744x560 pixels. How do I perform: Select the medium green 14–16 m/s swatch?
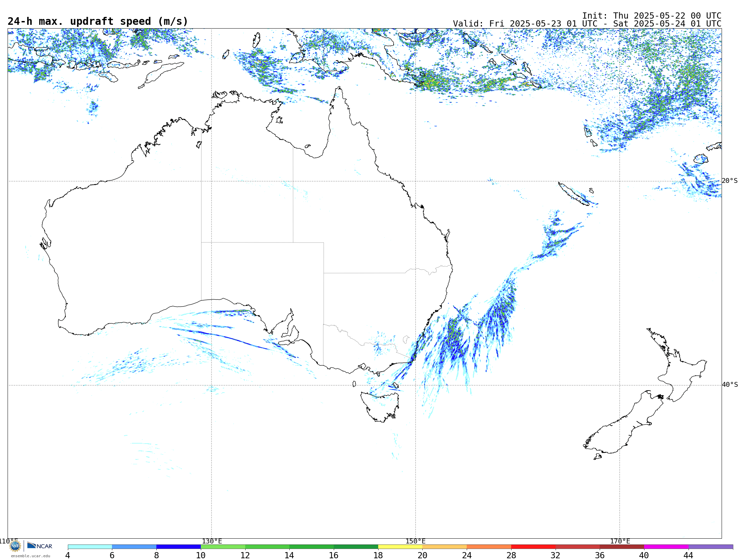[312, 547]
